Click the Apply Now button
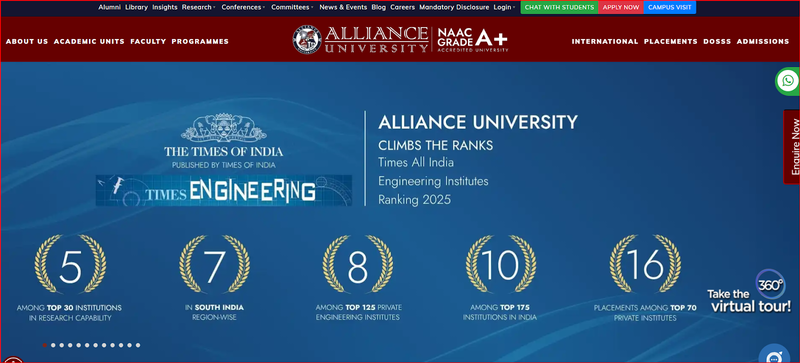The image size is (800, 363). point(621,7)
